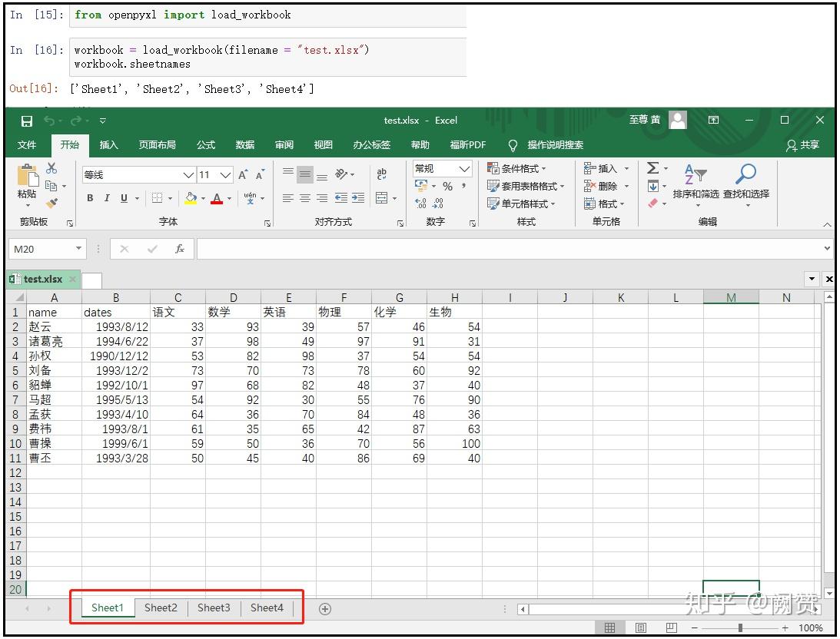Click the Format Painter brush icon
840x639 pixels.
point(51,202)
